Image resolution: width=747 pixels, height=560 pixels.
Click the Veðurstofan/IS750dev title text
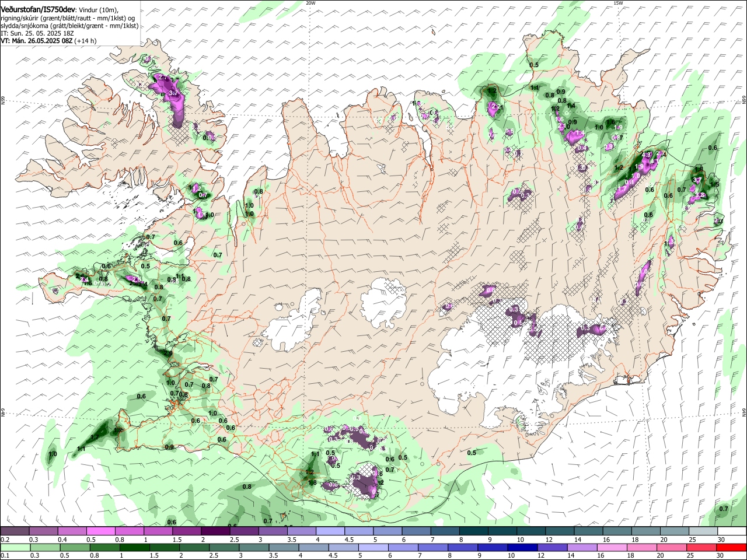pyautogui.click(x=38, y=9)
